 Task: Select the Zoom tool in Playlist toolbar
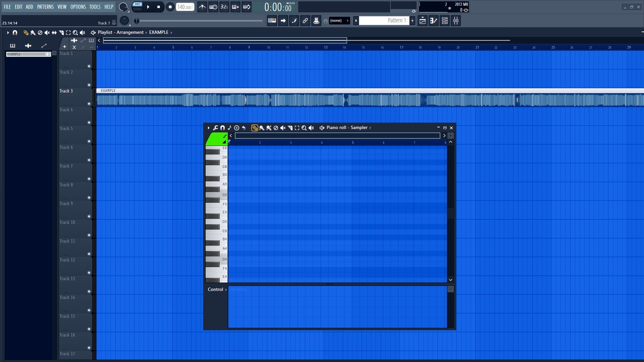tap(75, 33)
